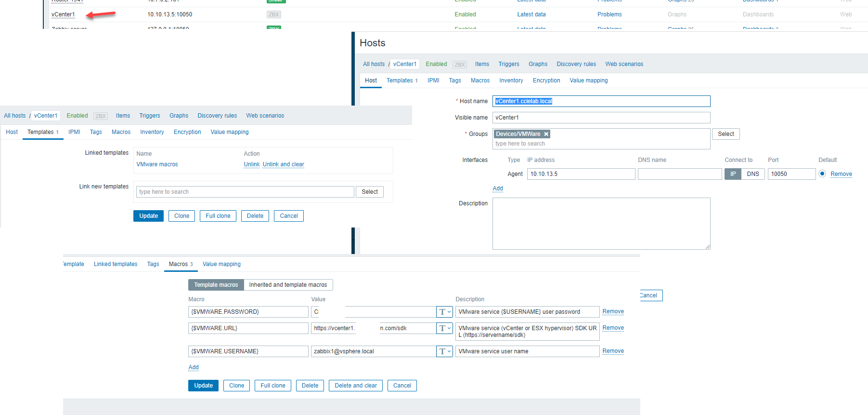Click Update in the template macros editor
Screen dimensions: 868x415
[x=204, y=386]
